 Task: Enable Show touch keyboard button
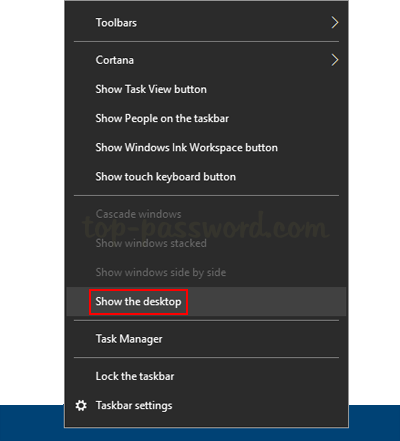pos(206,177)
